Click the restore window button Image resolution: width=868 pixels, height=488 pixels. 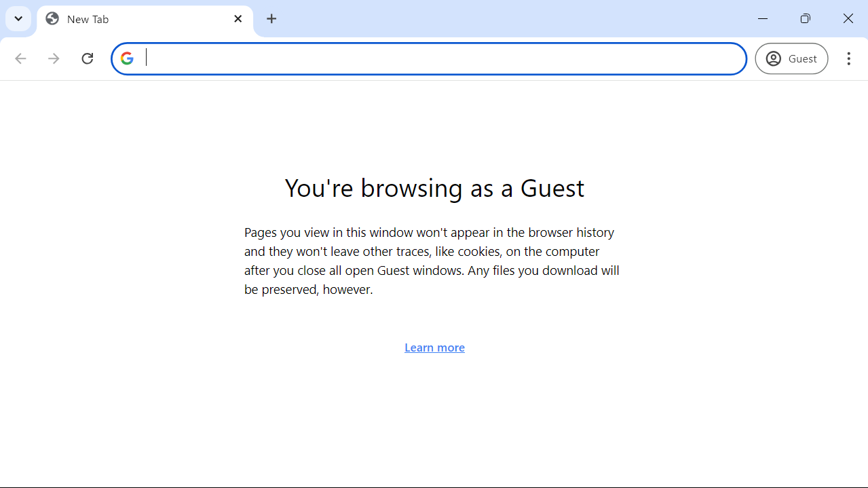(805, 18)
